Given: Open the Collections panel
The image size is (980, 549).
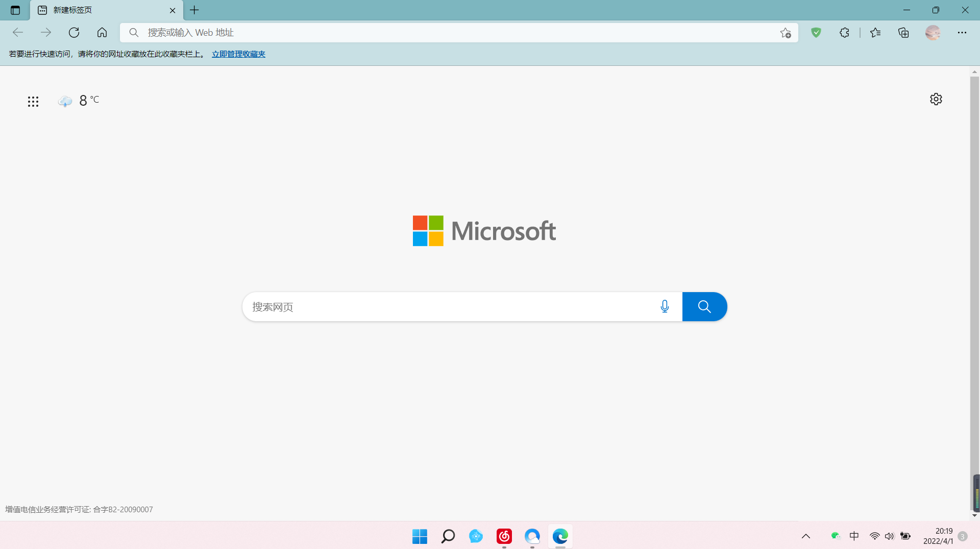Looking at the screenshot, I should pos(903,33).
